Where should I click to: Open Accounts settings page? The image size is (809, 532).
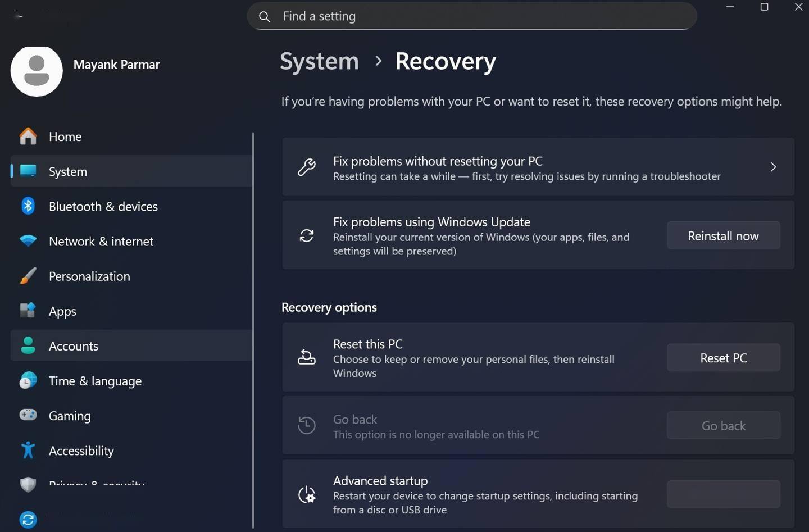point(131,345)
